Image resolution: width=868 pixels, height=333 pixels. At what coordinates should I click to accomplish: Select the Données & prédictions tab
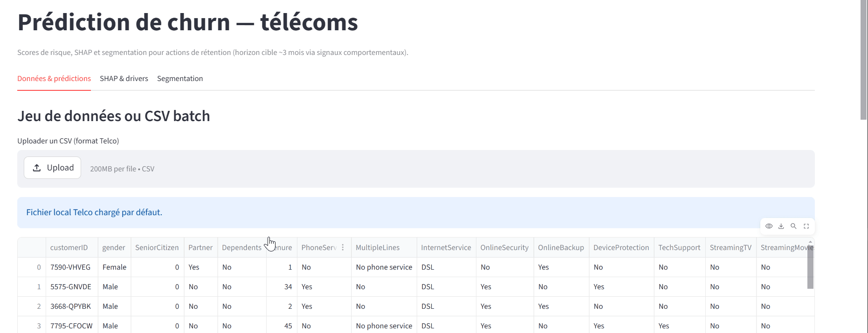point(54,79)
